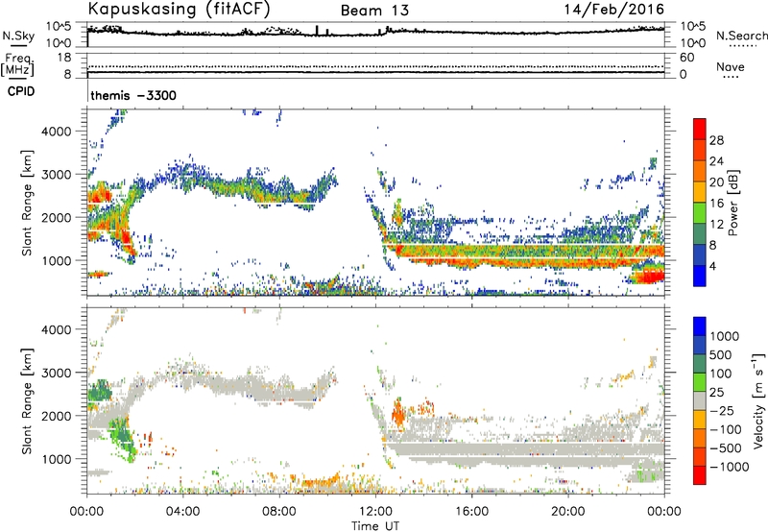
Task: Click the "Beam 13" label
Action: [374, 11]
